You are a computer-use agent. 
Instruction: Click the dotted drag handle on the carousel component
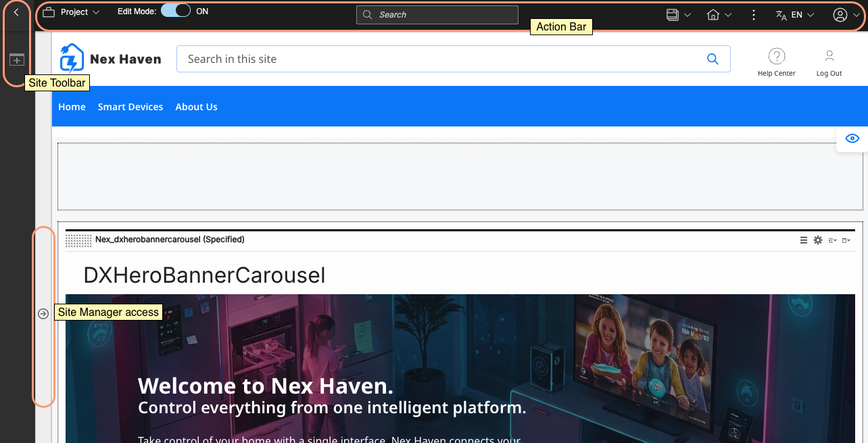(78, 239)
